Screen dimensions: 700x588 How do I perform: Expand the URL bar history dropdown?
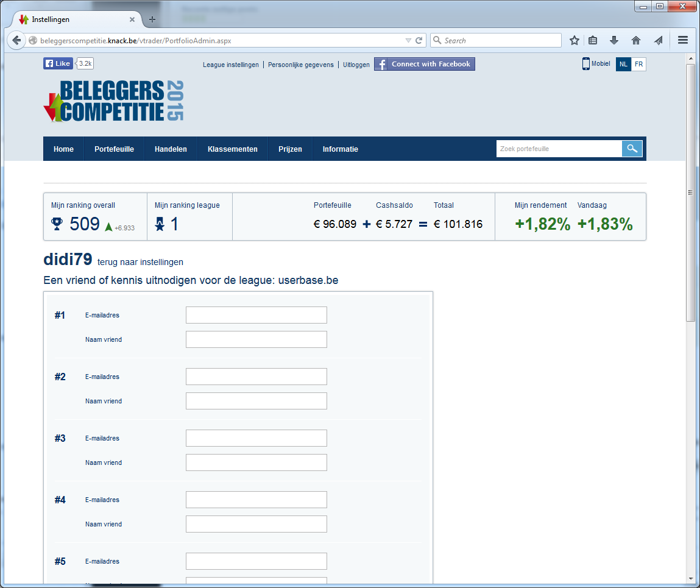click(x=408, y=40)
